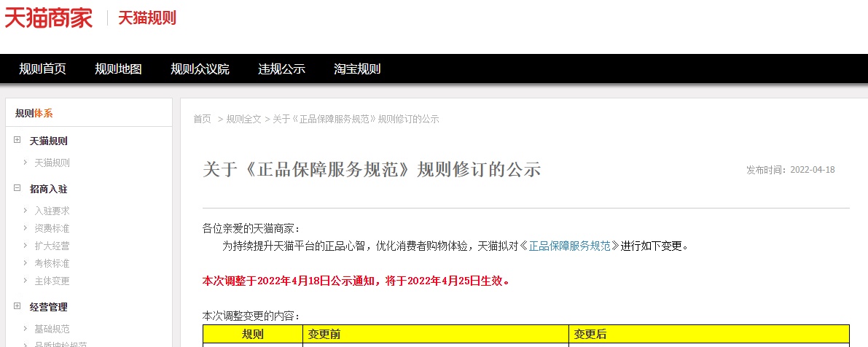
Task: Click the 天猫规则 sub-item in sidebar
Action: (52, 163)
